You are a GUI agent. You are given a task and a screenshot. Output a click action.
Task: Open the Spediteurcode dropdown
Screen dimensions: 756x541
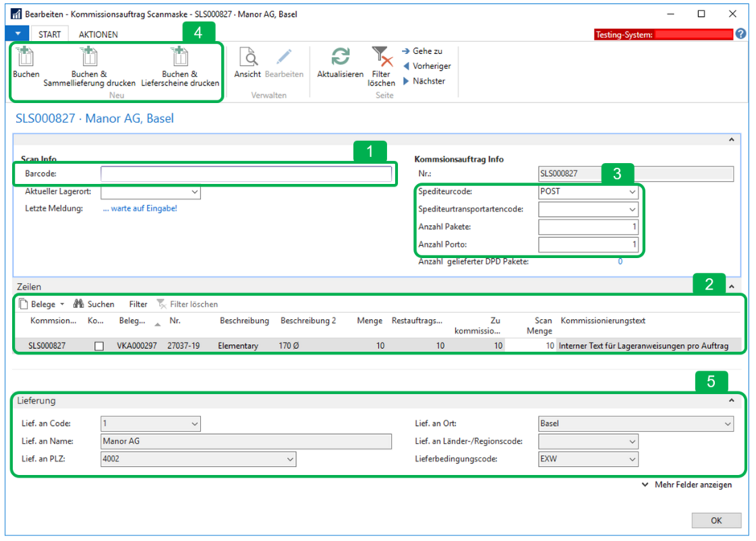pyautogui.click(x=632, y=192)
